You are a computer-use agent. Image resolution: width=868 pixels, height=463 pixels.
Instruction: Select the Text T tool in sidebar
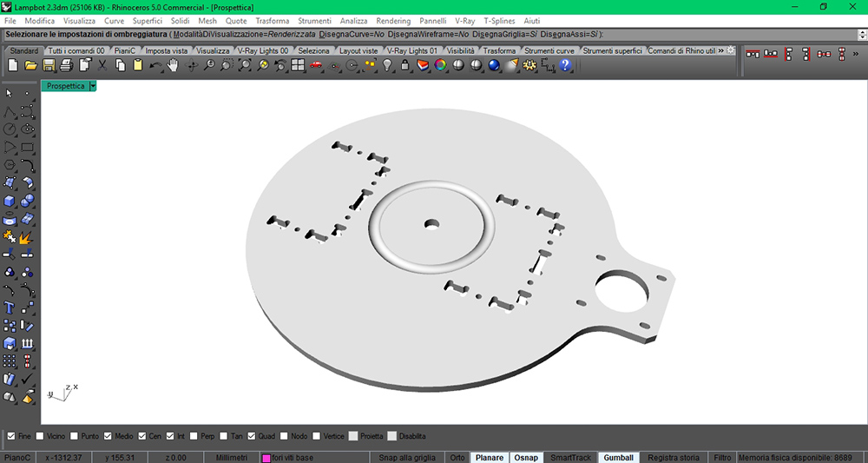point(9,308)
